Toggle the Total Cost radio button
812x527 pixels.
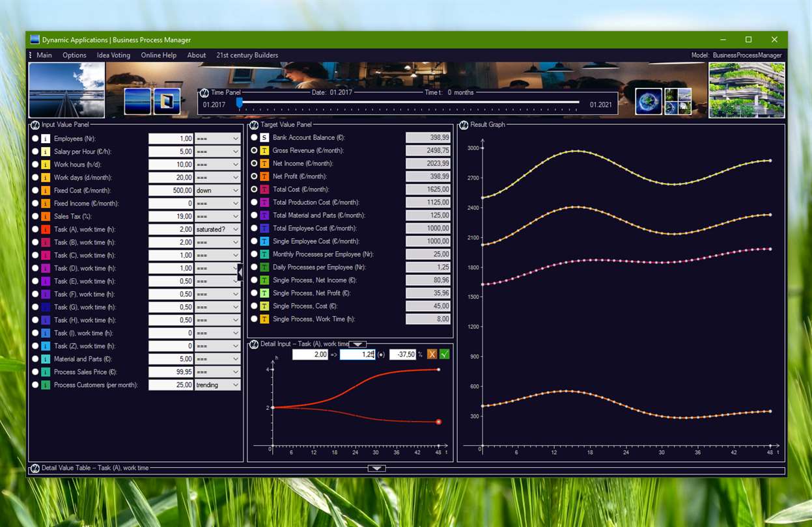click(255, 189)
